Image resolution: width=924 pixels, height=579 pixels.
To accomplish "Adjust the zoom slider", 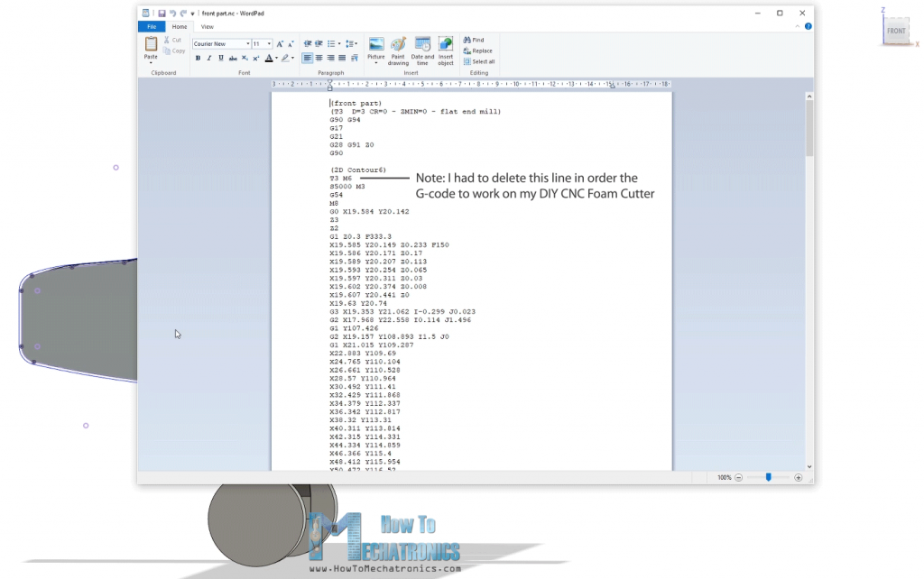I will (768, 477).
